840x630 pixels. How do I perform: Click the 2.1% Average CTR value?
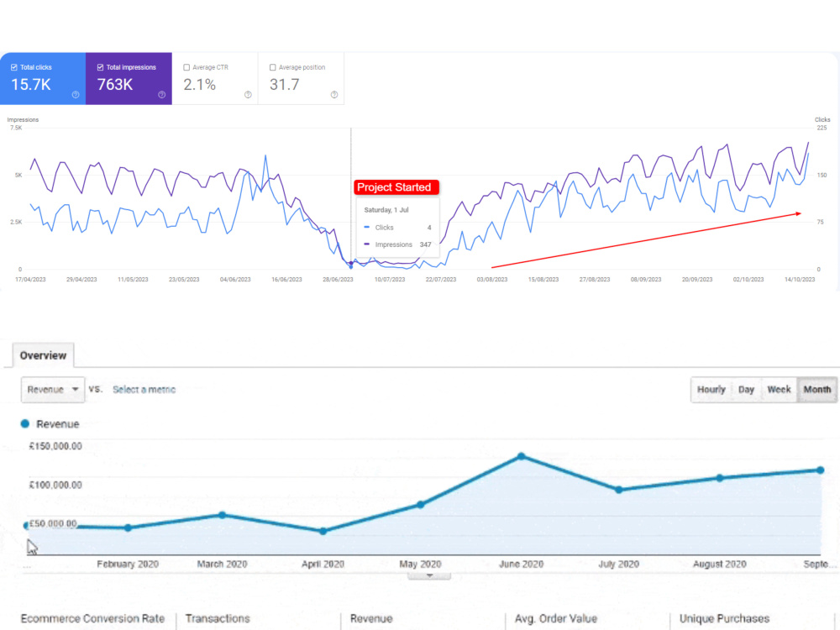point(200,85)
